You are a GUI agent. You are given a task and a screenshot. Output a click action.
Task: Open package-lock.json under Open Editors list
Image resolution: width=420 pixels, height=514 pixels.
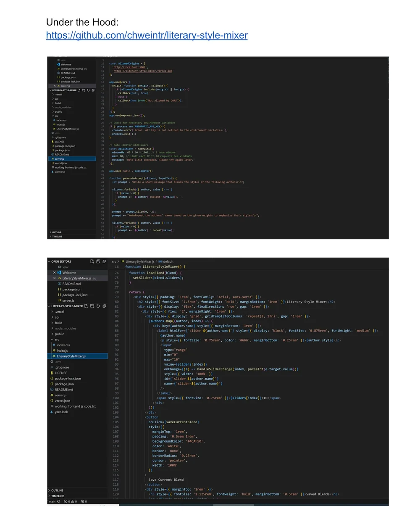point(75,295)
